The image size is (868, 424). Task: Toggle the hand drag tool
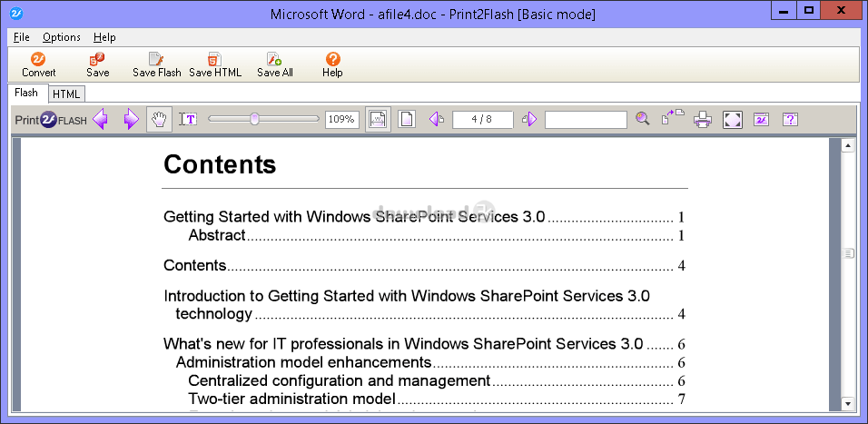coord(160,119)
